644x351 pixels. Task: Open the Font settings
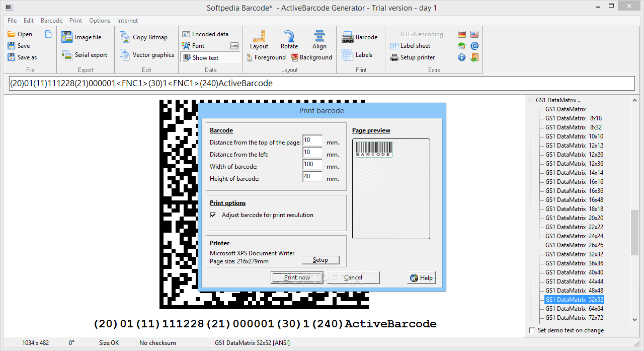coord(193,46)
